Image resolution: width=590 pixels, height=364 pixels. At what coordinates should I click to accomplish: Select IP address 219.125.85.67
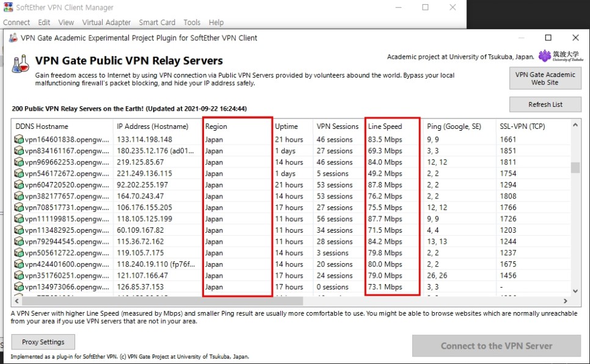click(x=140, y=162)
